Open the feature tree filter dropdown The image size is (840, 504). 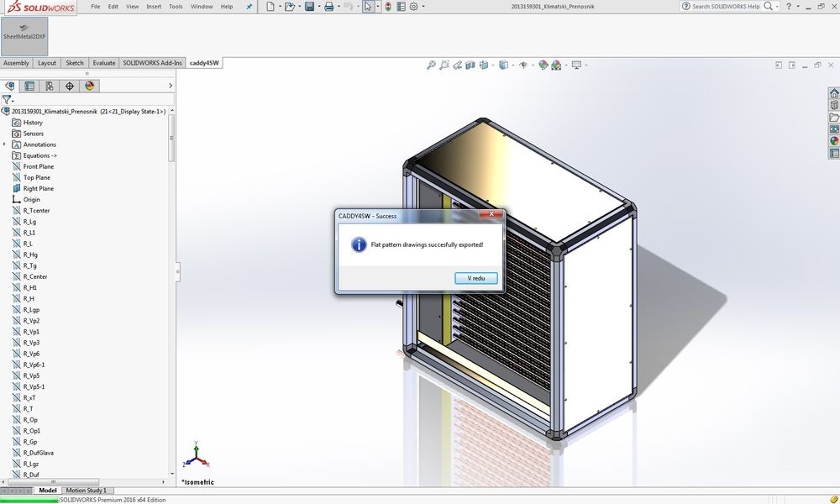[8, 100]
